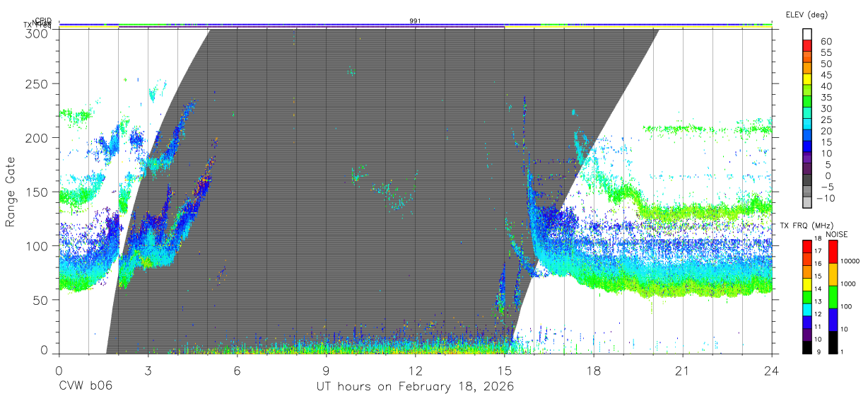The width and height of the screenshot is (868, 401).
Task: Click the 1000 label on NOISE bar
Action: [848, 284]
